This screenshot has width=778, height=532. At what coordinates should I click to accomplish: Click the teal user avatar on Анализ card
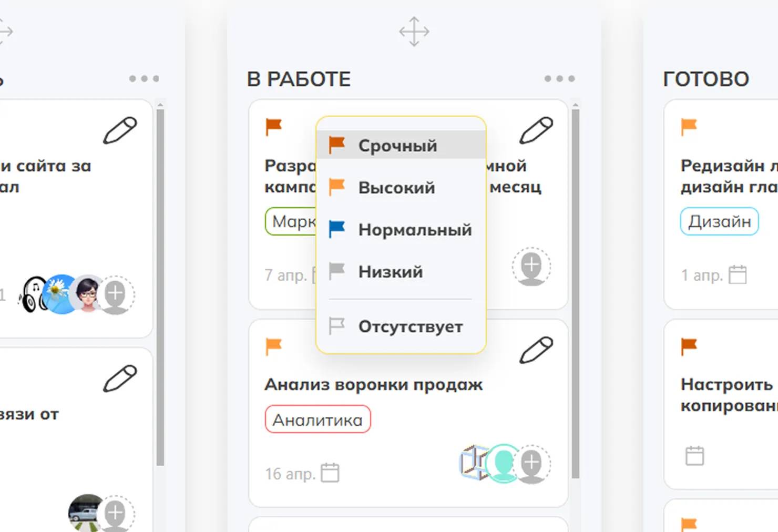click(503, 463)
